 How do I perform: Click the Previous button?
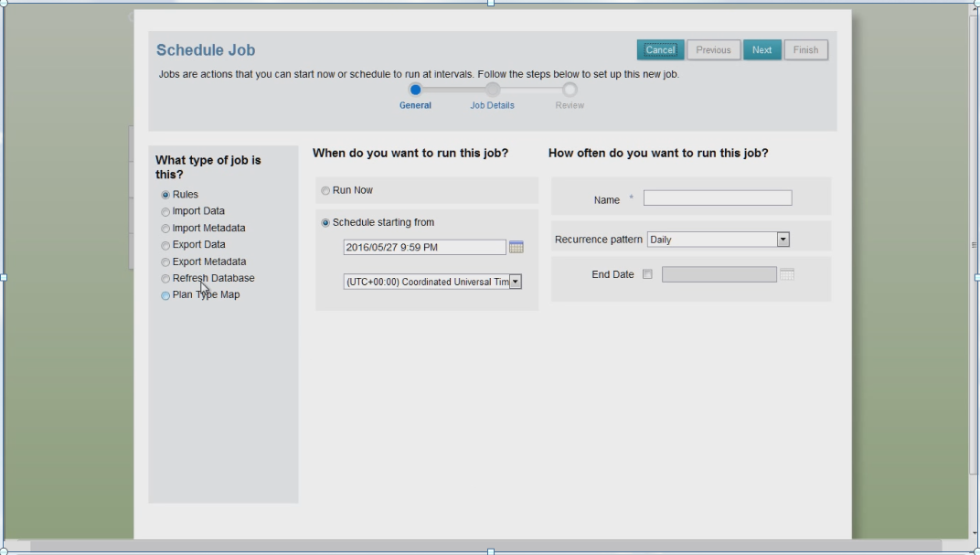(x=713, y=50)
